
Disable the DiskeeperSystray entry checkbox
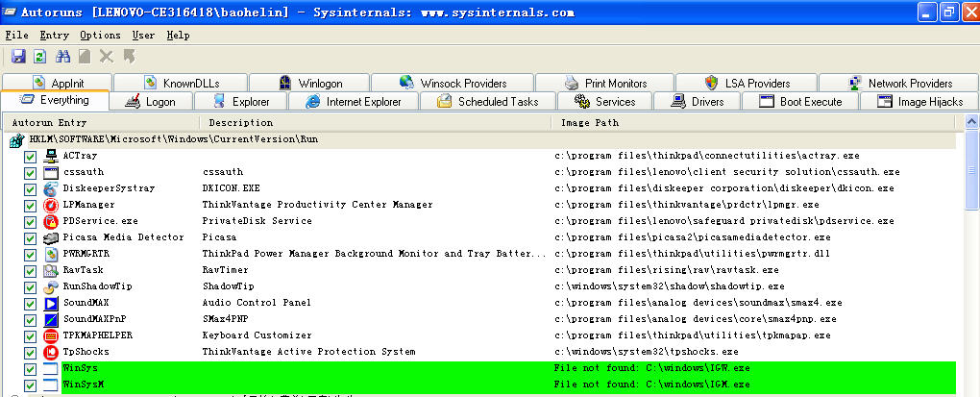coord(30,188)
